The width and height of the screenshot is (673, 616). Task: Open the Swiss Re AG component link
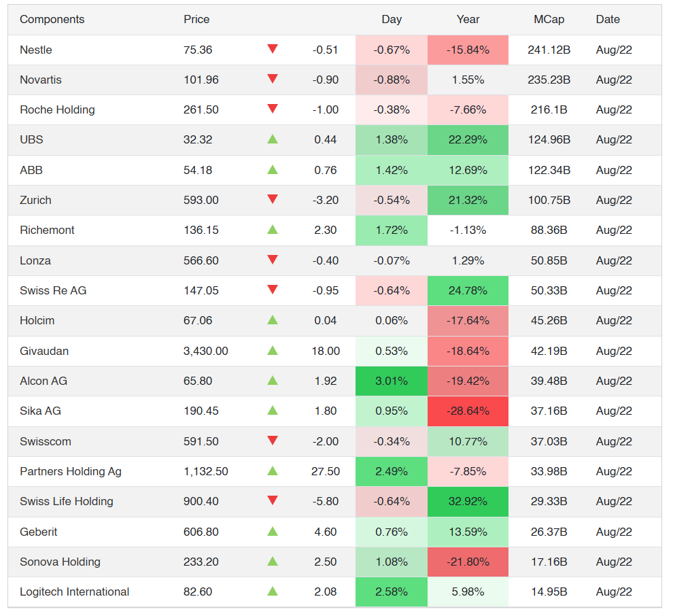coord(53,290)
